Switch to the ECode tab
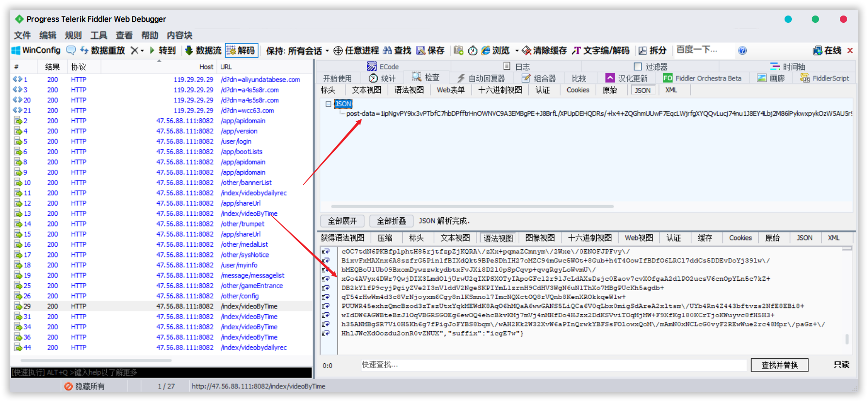 (x=383, y=66)
